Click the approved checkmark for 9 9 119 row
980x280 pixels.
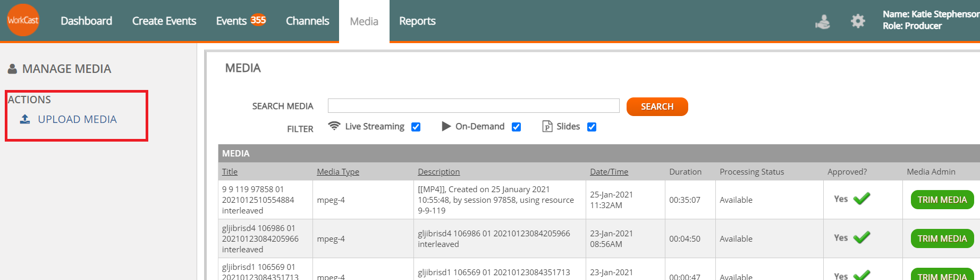click(861, 199)
